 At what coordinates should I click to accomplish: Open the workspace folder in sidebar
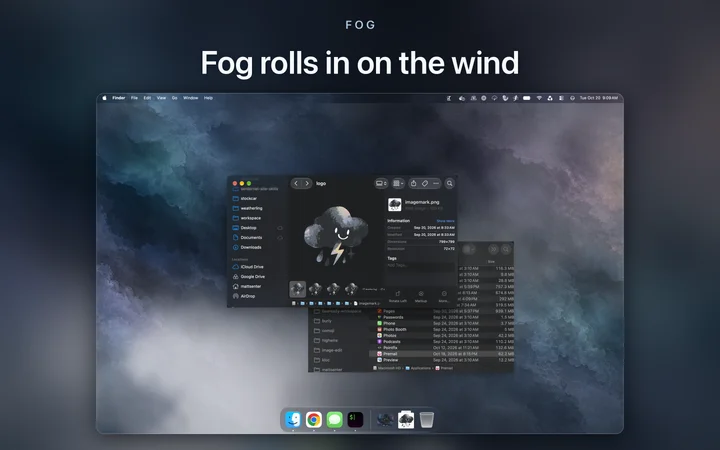click(247, 218)
